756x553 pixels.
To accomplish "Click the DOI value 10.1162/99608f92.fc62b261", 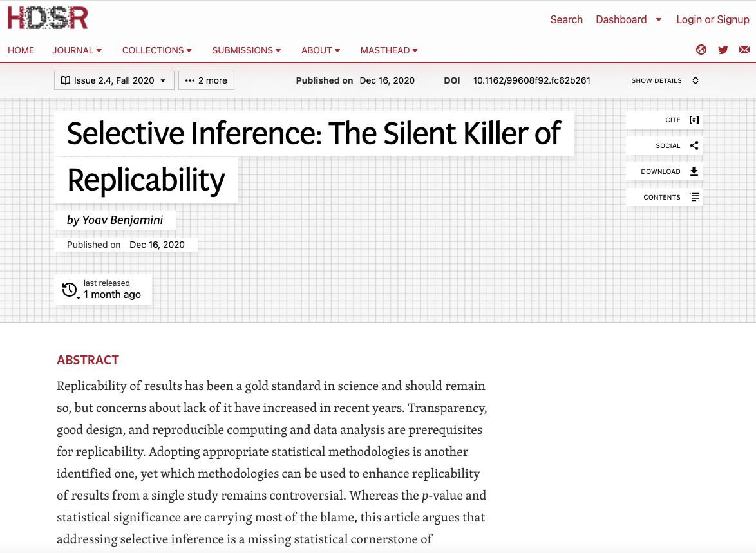I will [x=531, y=80].
